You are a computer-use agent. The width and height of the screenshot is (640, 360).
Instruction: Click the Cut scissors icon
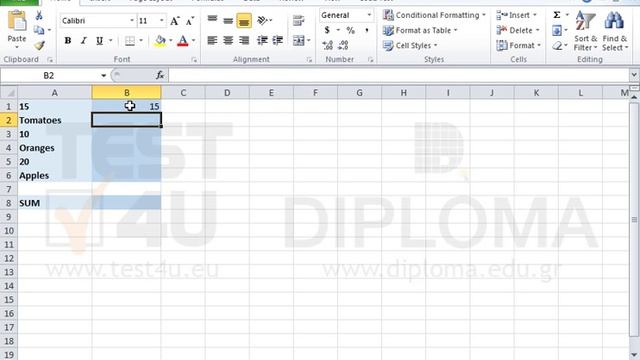39,16
